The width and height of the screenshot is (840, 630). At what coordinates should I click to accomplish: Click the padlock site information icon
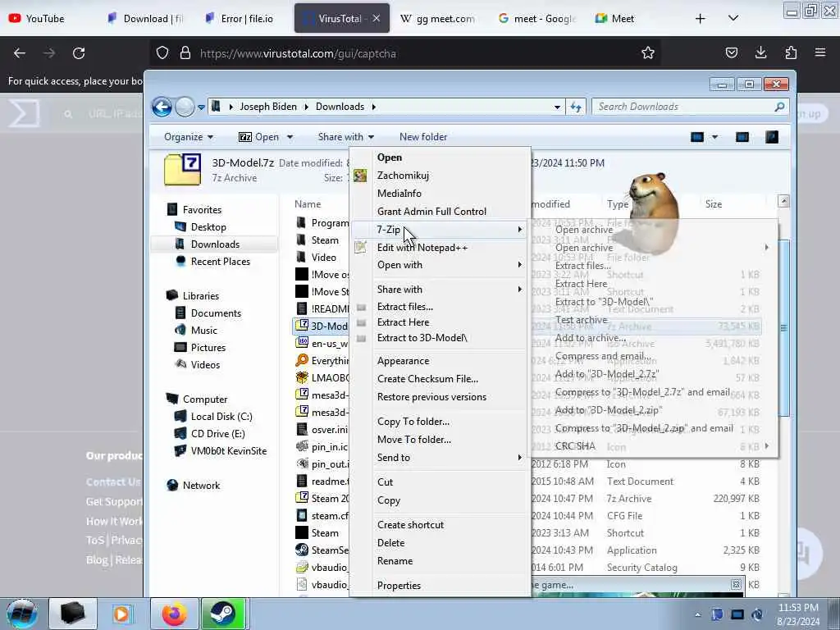tap(185, 53)
